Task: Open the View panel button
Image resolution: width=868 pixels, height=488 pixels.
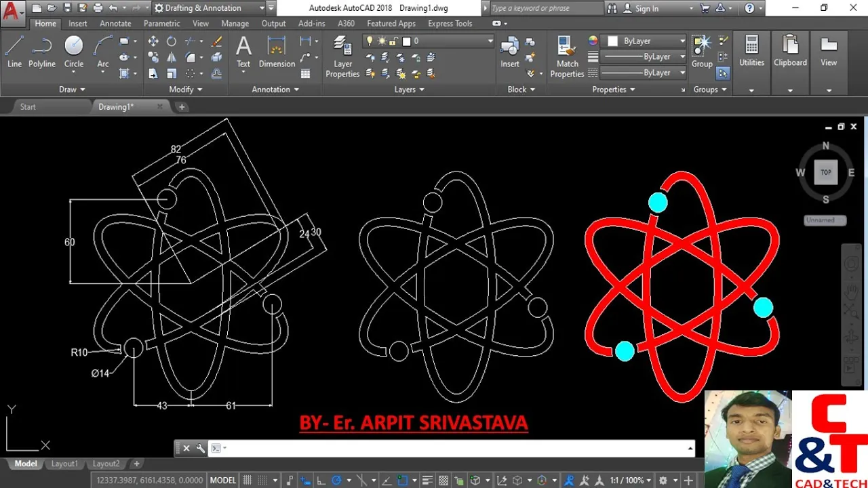Action: tap(829, 64)
